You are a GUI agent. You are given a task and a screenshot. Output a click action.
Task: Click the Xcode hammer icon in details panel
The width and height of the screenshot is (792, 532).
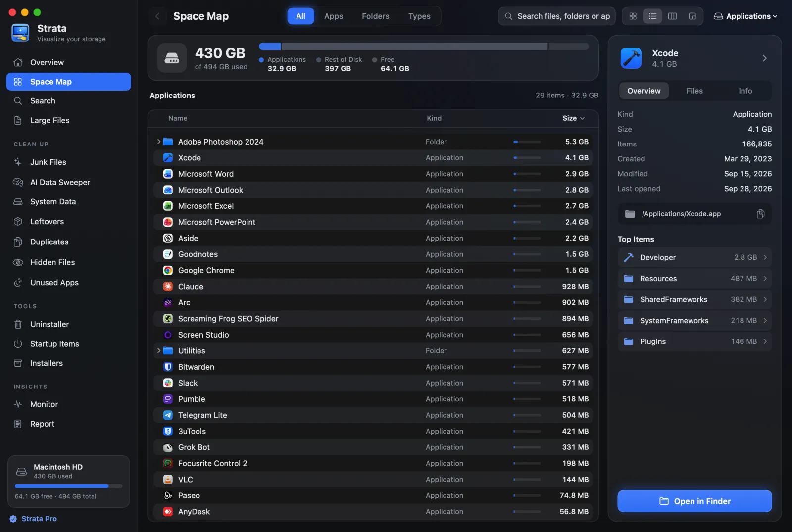631,58
